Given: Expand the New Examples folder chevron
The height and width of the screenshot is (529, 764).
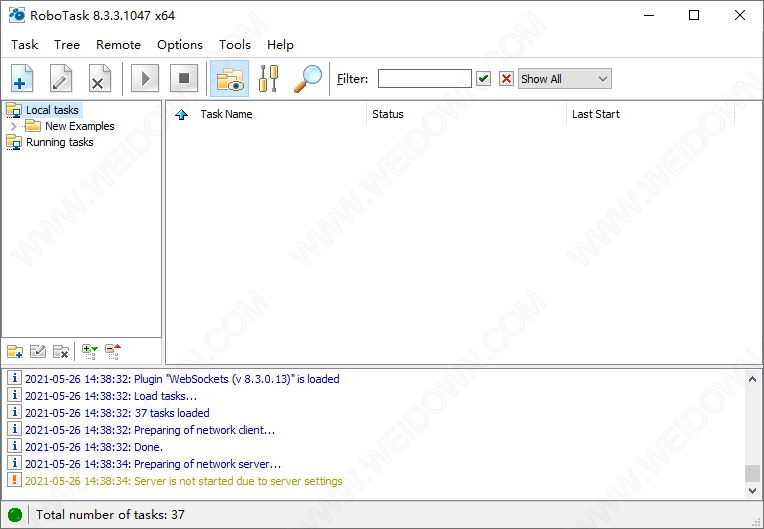Looking at the screenshot, I should [14, 126].
